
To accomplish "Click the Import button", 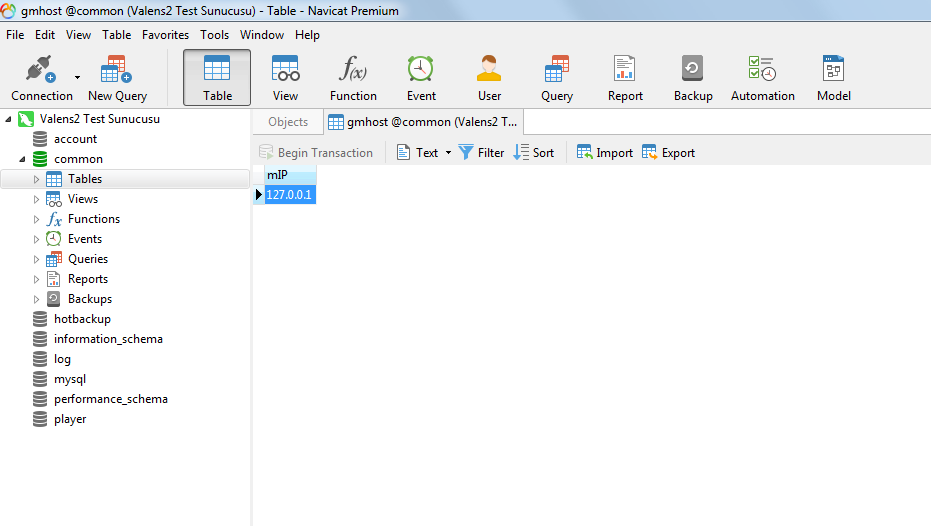I will point(604,153).
